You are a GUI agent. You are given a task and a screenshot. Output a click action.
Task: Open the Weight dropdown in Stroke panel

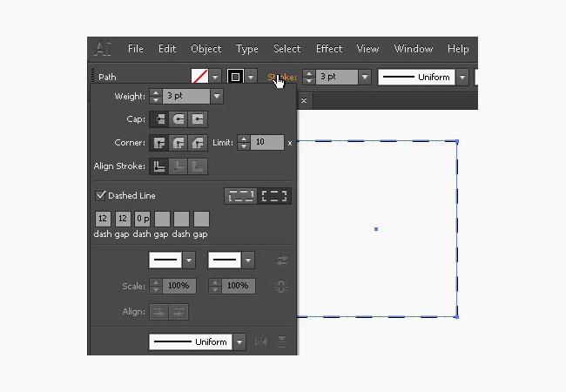(x=216, y=96)
